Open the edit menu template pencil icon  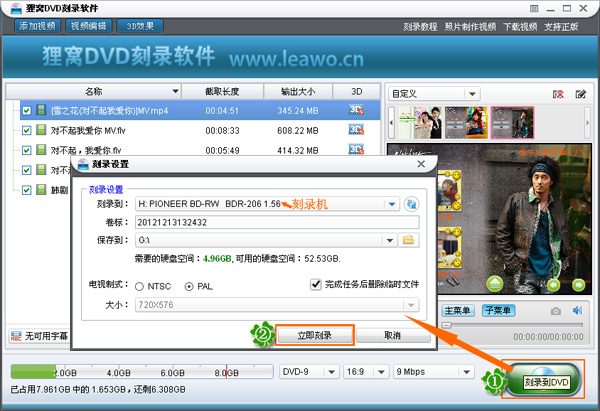tap(580, 94)
